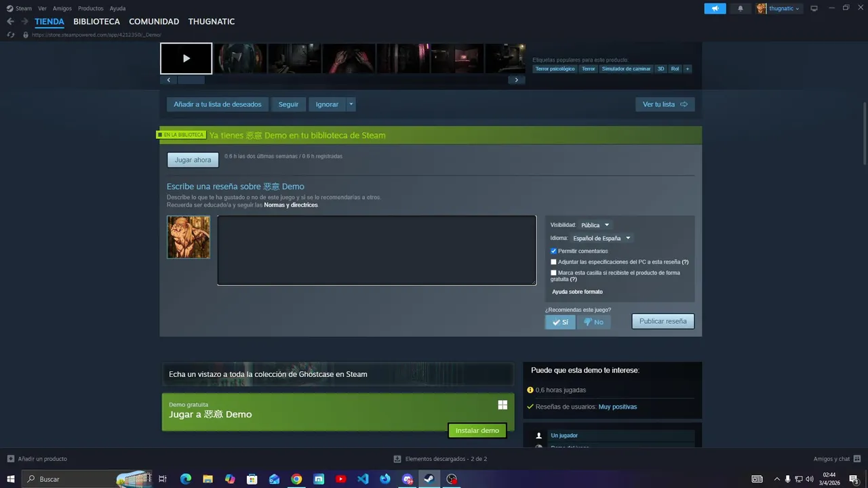Open Microsoft Store from the taskbar
Screen dimensions: 868x488
(252, 479)
